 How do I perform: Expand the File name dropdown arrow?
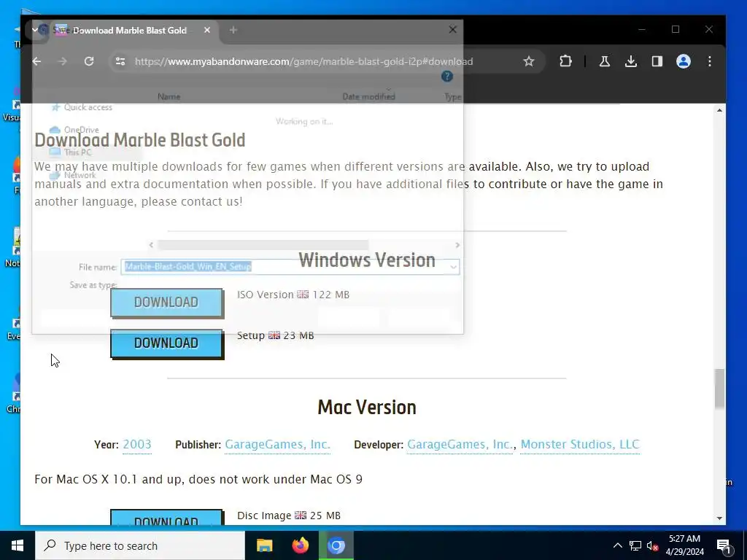point(454,267)
